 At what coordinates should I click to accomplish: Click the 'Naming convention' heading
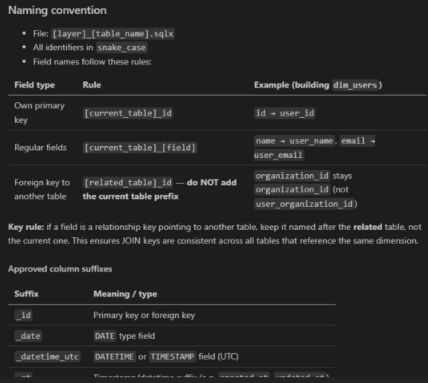pyautogui.click(x=57, y=10)
